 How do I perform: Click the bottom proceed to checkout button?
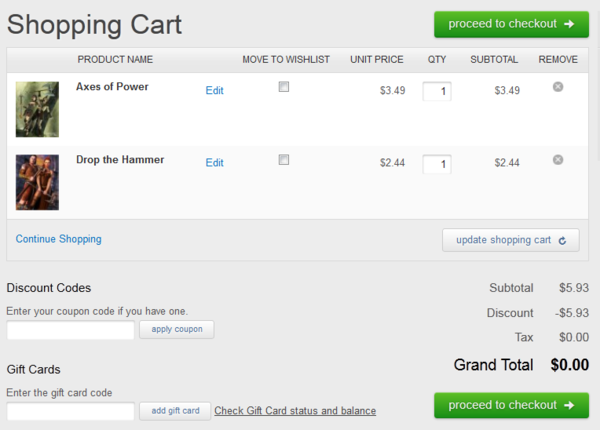pos(511,405)
